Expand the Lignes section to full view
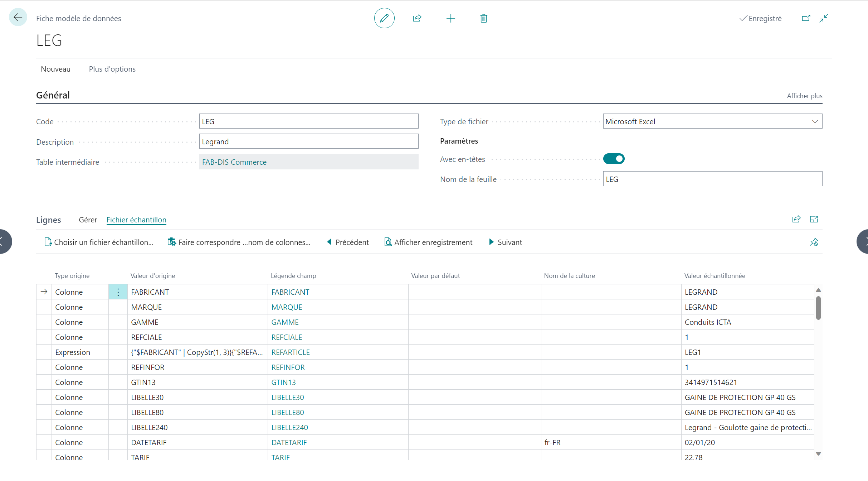This screenshot has height=481, width=868. pyautogui.click(x=814, y=219)
